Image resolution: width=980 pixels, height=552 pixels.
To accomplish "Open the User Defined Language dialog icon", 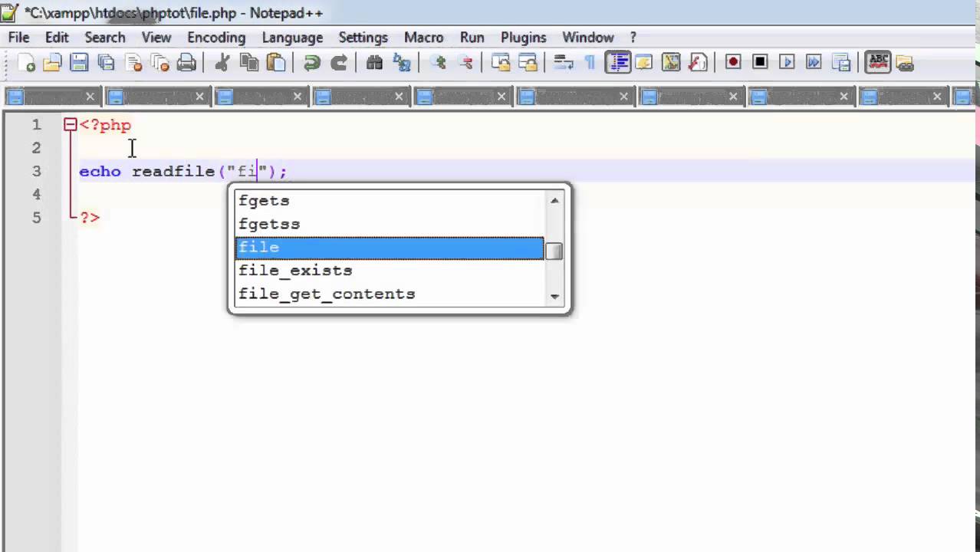I will pos(644,63).
